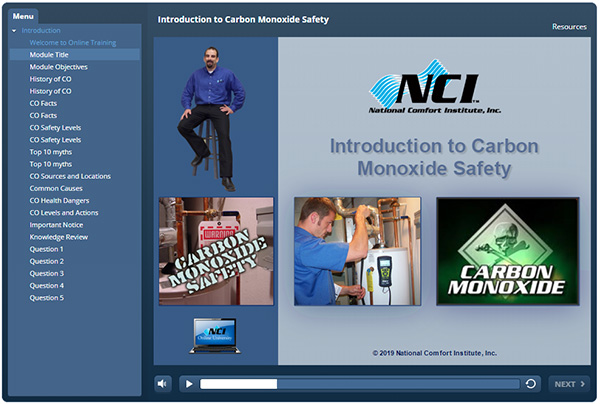
Task: Select Important Notice in the menu
Action: (x=56, y=225)
